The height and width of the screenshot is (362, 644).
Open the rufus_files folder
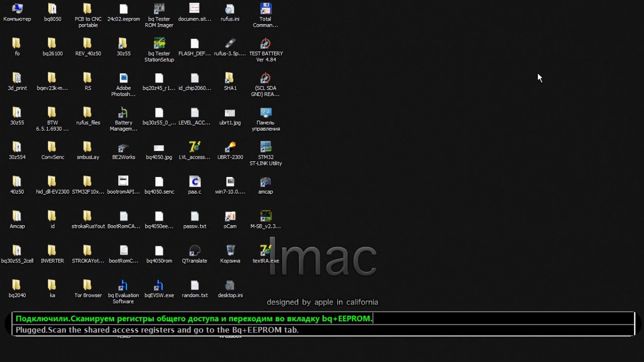[88, 116]
